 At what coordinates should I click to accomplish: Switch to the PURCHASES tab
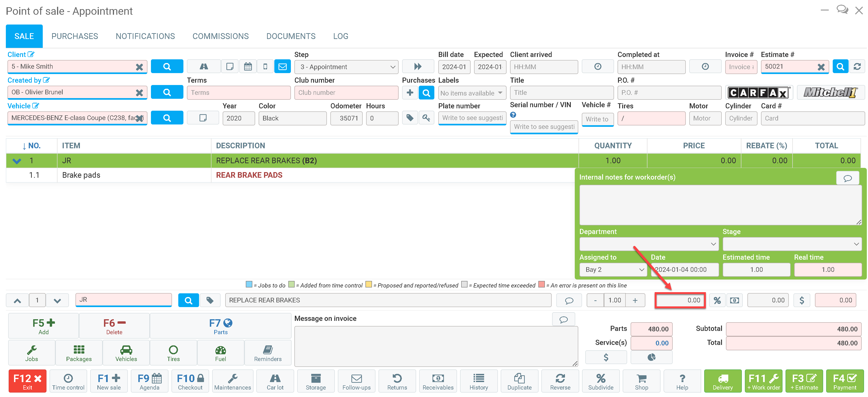[75, 36]
